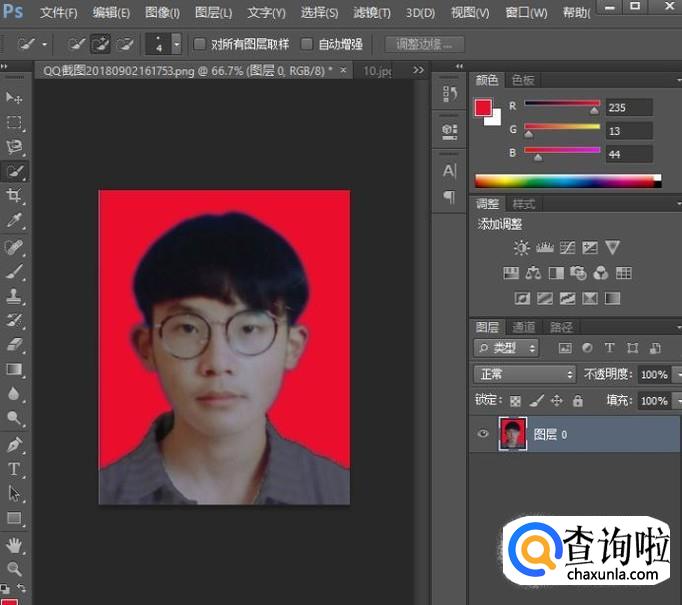
Task: Select the Eyedropper tool
Action: point(14,220)
